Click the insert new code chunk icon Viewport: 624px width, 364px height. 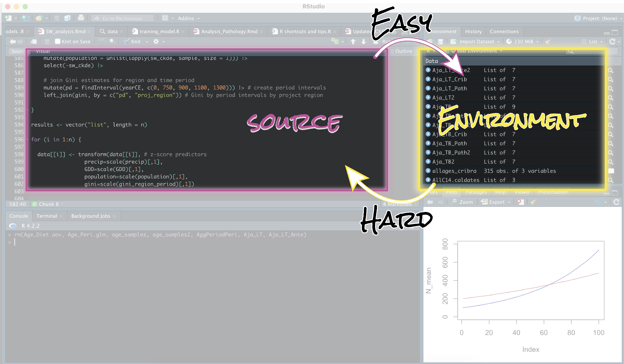point(335,41)
